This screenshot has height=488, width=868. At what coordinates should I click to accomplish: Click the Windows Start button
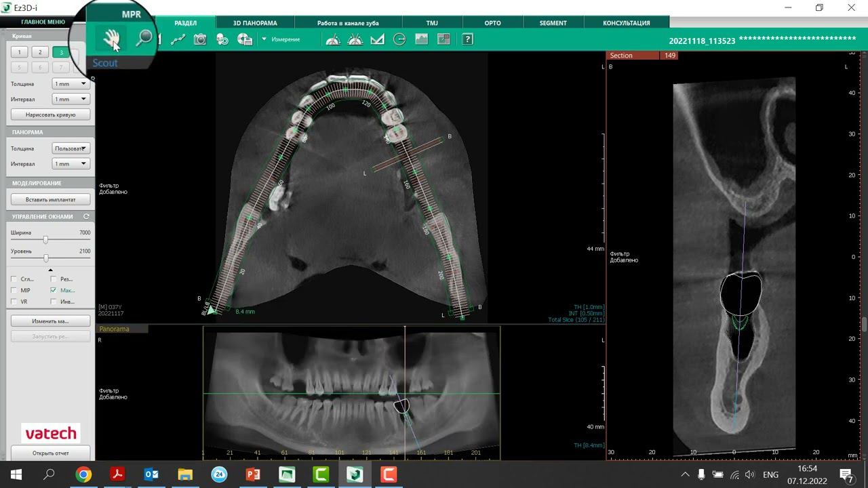tap(16, 474)
